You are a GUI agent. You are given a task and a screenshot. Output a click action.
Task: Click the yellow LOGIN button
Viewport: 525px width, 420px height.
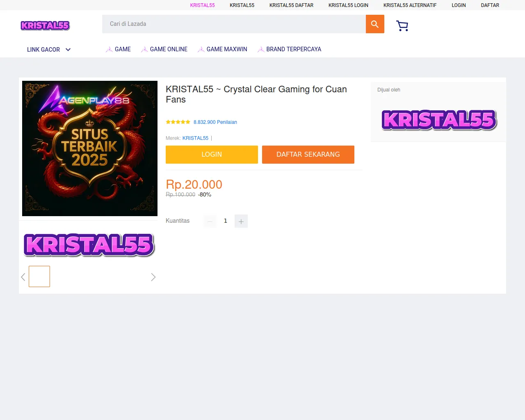point(212,155)
